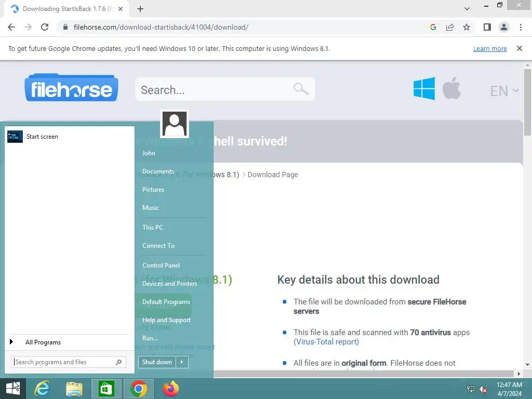Click the Shut down button
Viewport: 532px width, 399px height.
click(157, 362)
